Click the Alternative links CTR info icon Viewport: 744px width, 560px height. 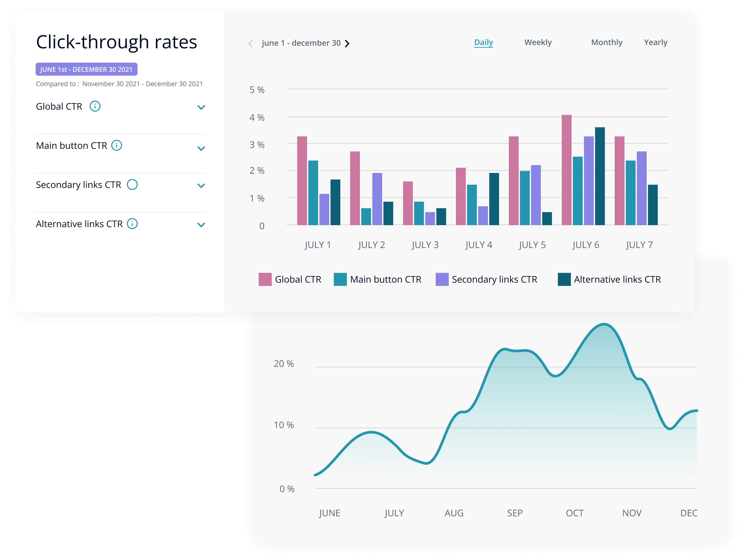click(132, 224)
